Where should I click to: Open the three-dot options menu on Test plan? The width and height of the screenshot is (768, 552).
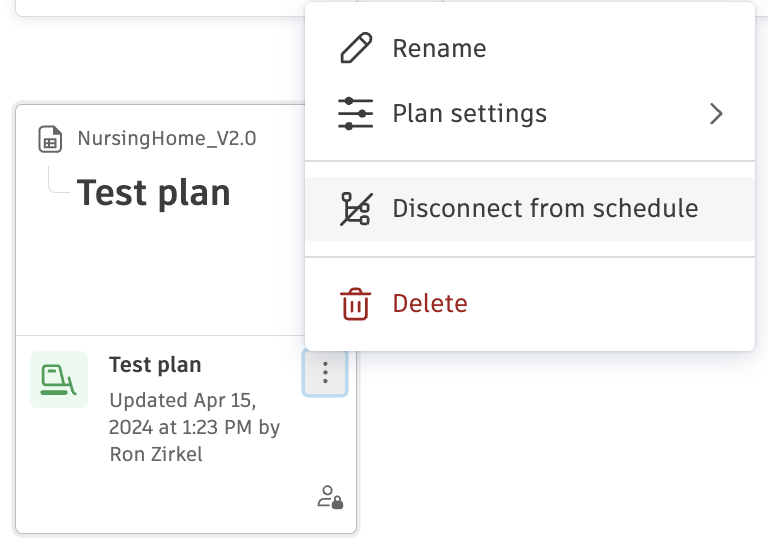(x=325, y=375)
